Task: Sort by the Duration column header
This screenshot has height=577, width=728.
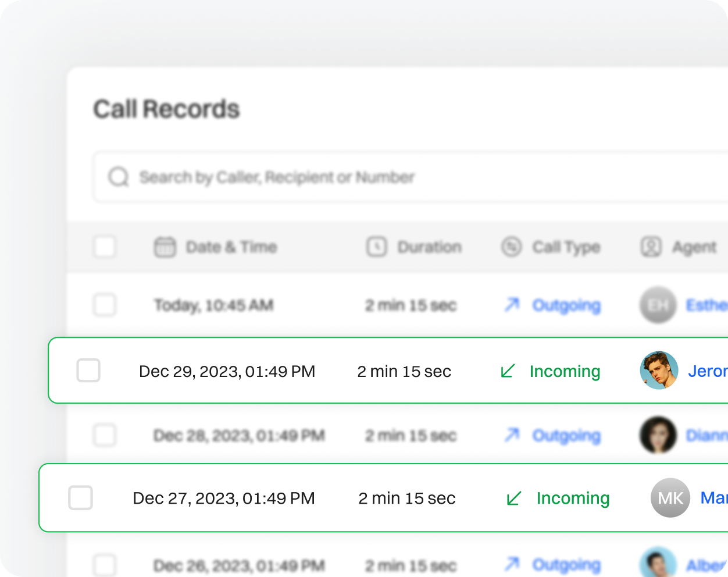Action: pos(429,247)
